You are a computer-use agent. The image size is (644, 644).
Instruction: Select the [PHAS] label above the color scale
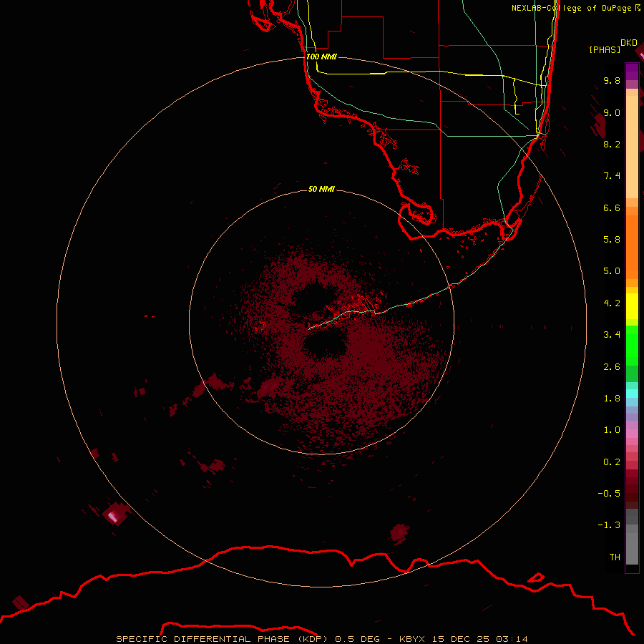point(605,50)
